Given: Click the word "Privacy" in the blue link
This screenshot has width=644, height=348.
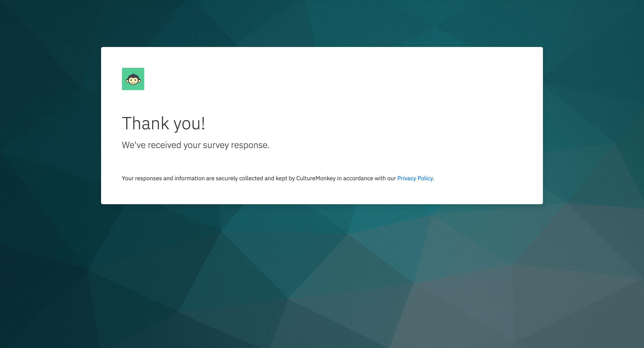Looking at the screenshot, I should pos(407,178).
